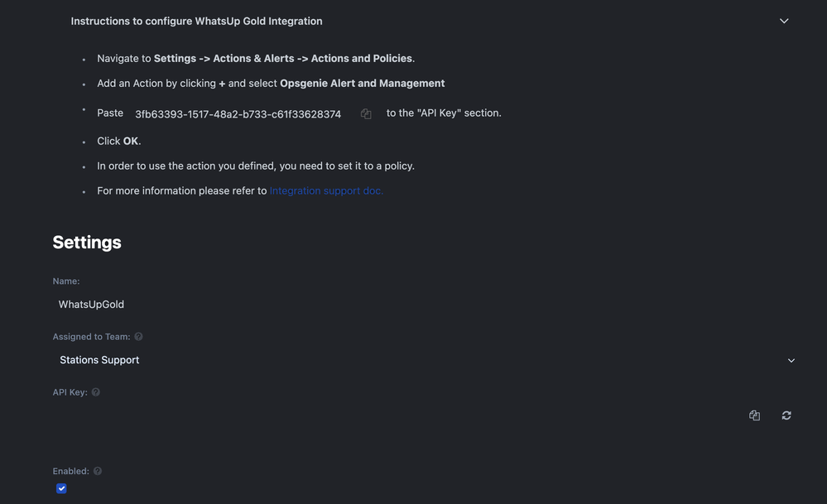Copy the API Key using the copy icon
The image size is (827, 504).
(754, 415)
